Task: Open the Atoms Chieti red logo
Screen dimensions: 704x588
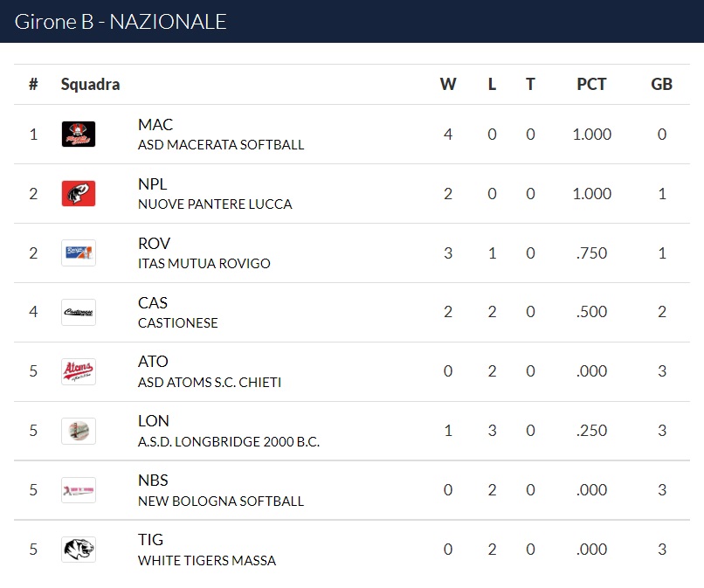Action: (79, 371)
